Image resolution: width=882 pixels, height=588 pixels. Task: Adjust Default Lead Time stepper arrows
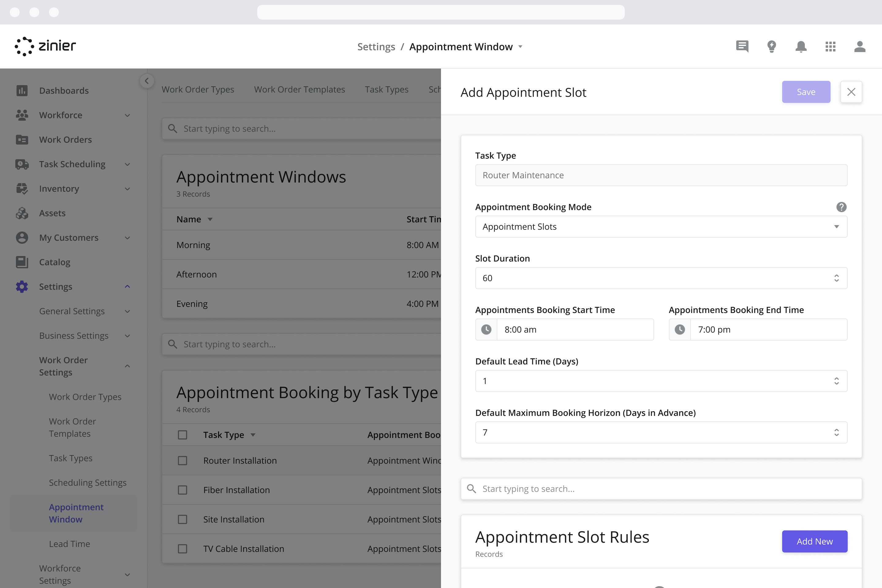tap(836, 381)
